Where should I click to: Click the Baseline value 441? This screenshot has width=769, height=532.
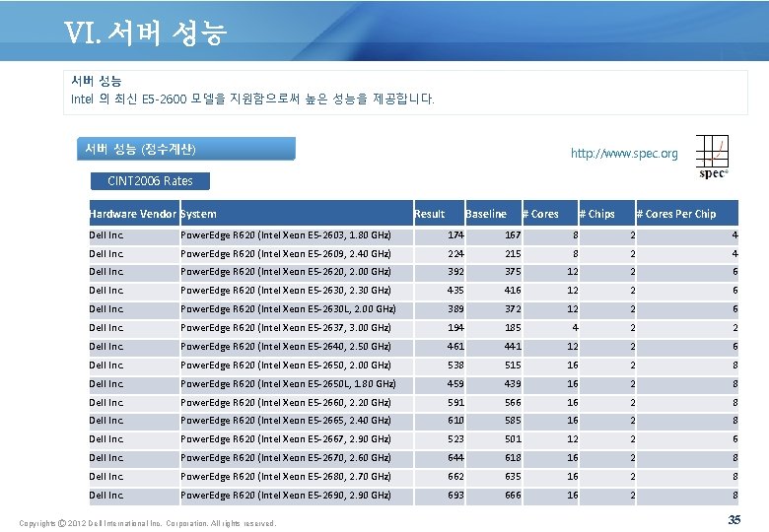[x=513, y=347]
